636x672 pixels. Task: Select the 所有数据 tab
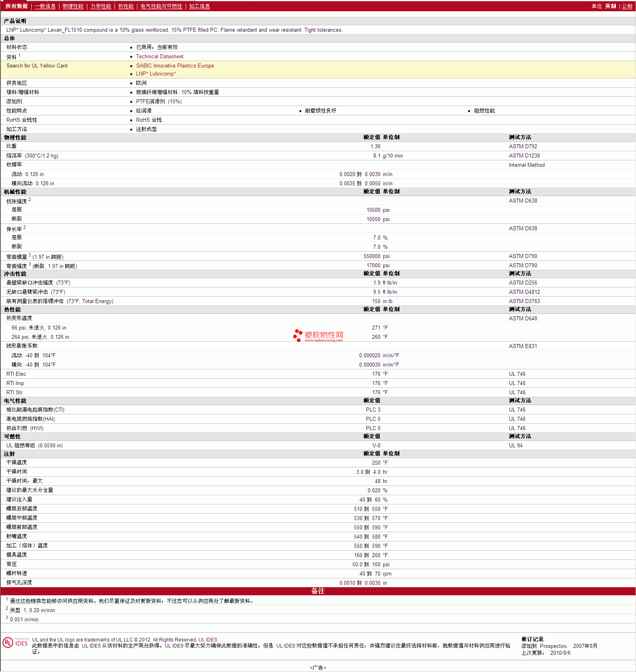16,6
